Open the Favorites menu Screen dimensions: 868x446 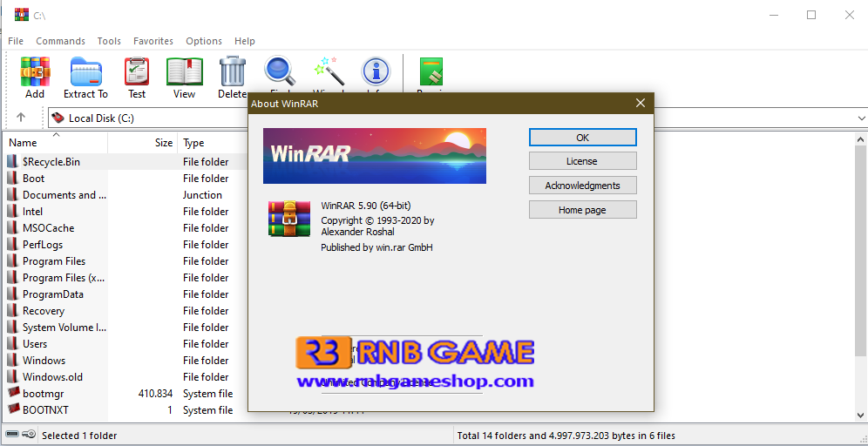pyautogui.click(x=153, y=41)
